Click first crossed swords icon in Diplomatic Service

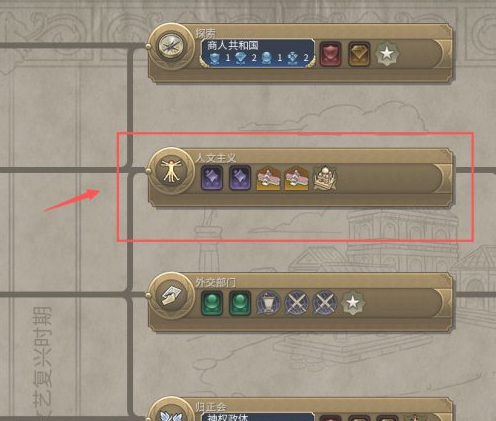pyautogui.click(x=296, y=303)
